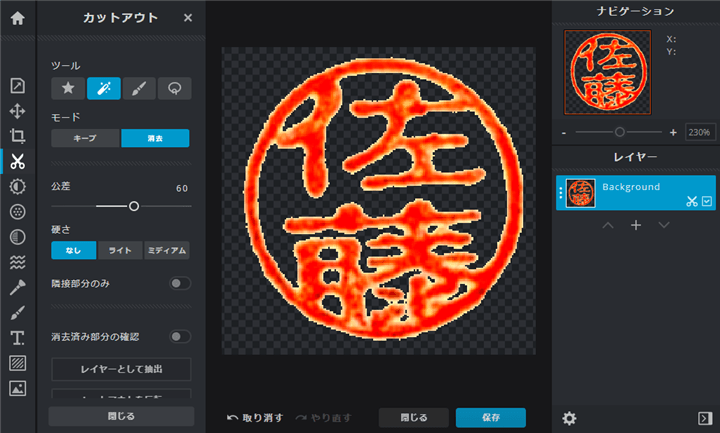720x433 pixels.
Task: Select the Text tool in left toolbar
Action: click(x=17, y=337)
